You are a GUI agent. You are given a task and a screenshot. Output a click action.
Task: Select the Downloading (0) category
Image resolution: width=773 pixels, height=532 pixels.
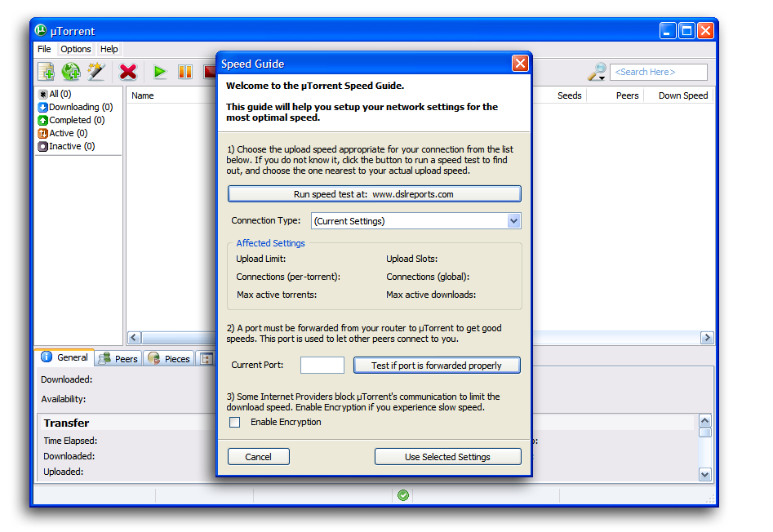(75, 107)
